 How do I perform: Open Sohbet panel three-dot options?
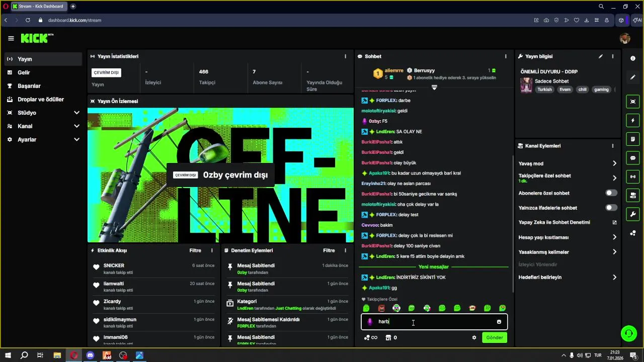tap(506, 56)
